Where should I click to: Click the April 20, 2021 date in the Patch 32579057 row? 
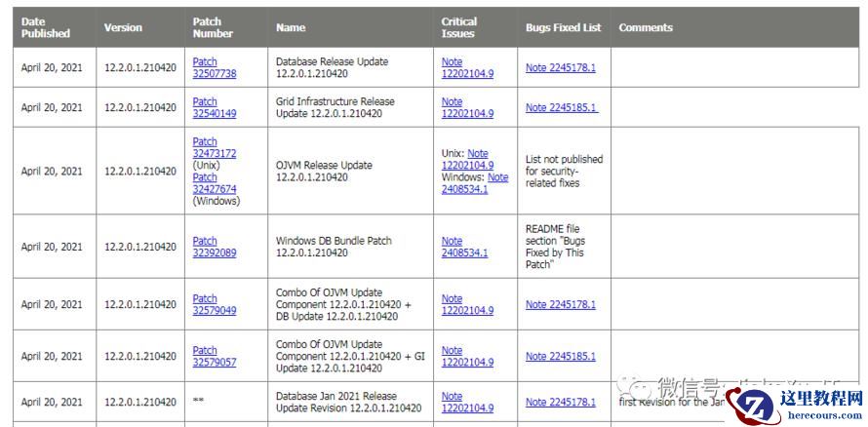(x=52, y=356)
